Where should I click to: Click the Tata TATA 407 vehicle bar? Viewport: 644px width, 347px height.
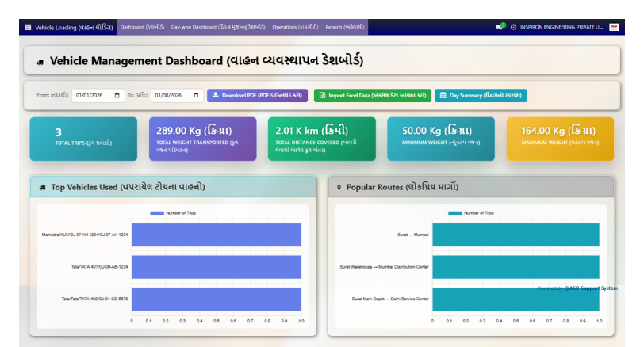coord(217,267)
